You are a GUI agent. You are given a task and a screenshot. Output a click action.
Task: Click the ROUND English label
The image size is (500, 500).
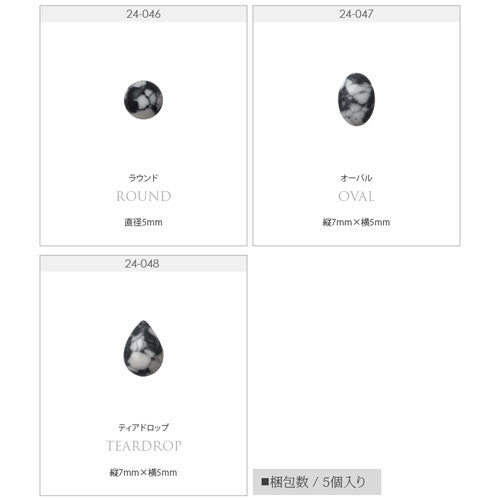144,196
